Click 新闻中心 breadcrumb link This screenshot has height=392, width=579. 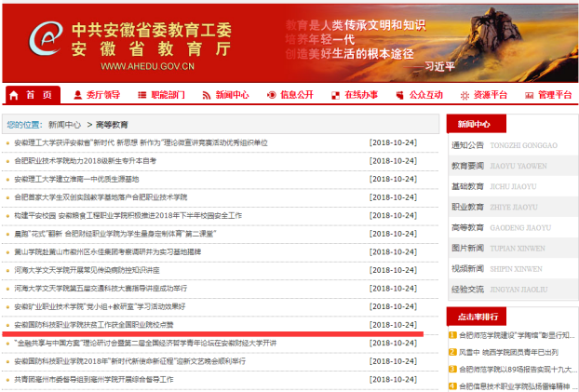click(64, 124)
